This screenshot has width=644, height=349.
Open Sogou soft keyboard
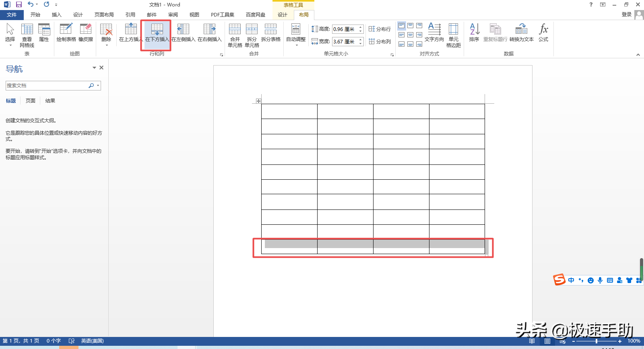610,280
